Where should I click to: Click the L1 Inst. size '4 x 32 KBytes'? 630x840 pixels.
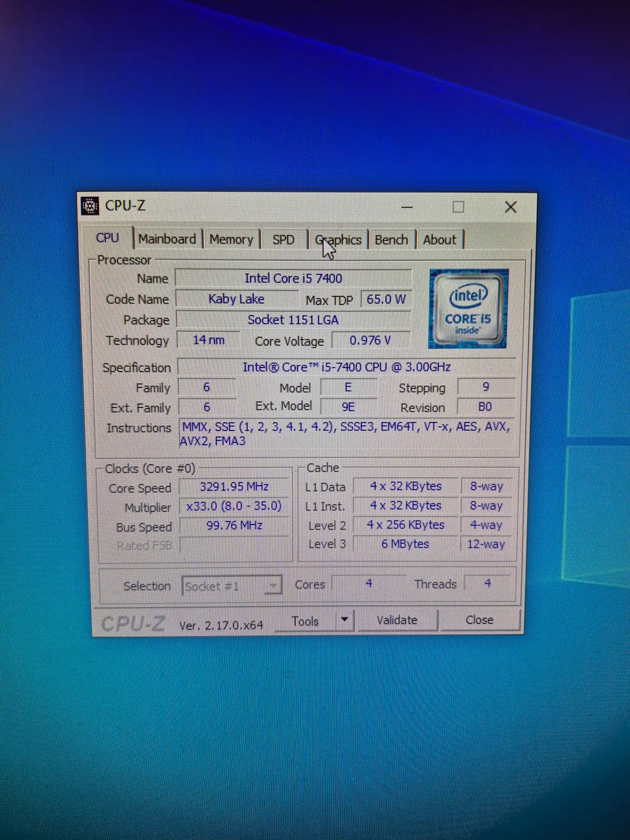pos(406,505)
